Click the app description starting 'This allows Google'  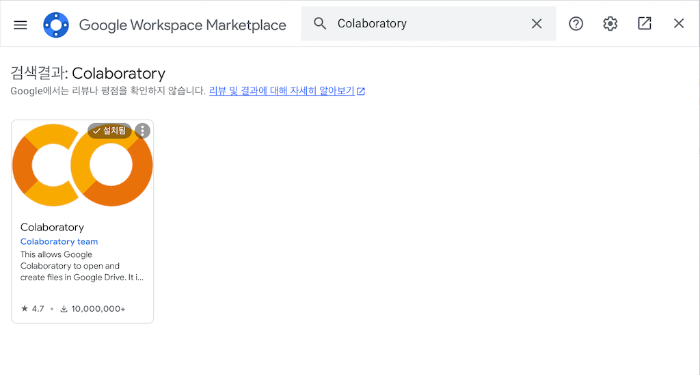tap(82, 266)
